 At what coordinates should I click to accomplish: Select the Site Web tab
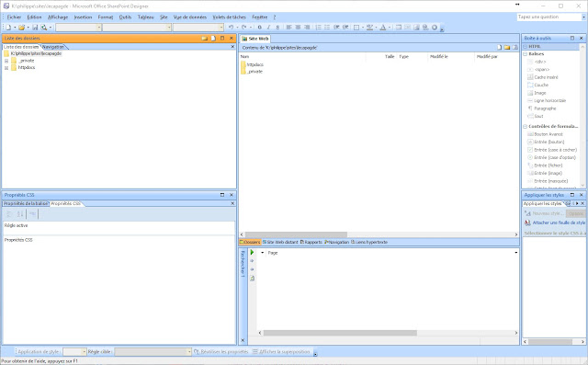(x=255, y=39)
